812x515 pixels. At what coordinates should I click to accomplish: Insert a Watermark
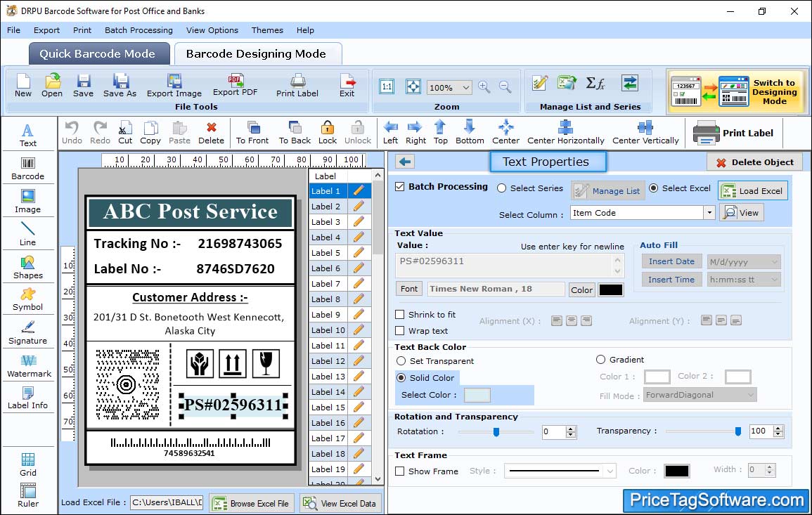tap(29, 366)
